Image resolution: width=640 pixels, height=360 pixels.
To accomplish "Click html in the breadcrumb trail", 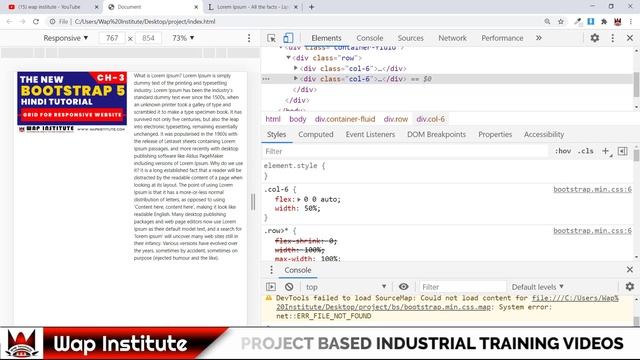I will tap(273, 119).
